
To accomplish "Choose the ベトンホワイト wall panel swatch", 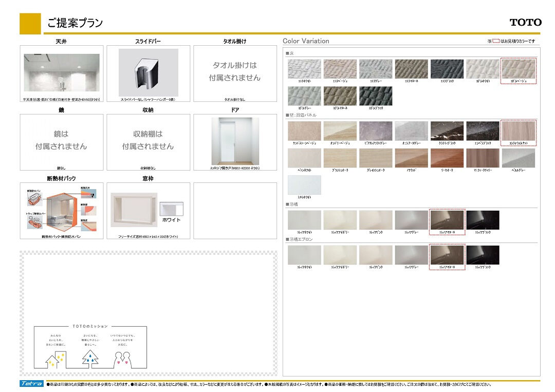I will coord(304,158).
